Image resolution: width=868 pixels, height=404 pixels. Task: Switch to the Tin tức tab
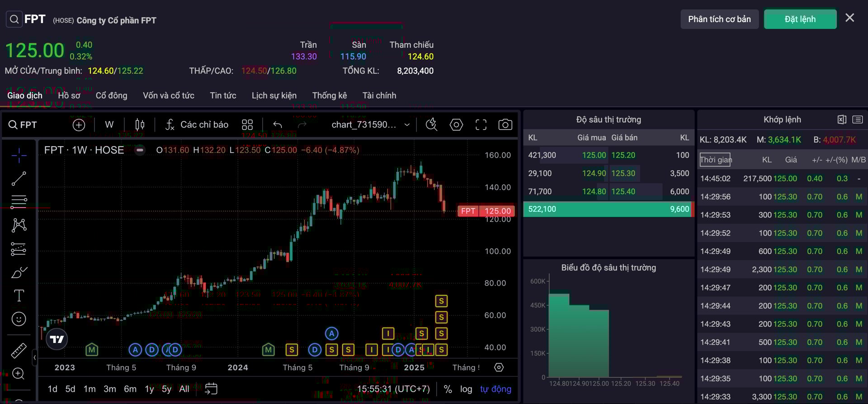[223, 95]
